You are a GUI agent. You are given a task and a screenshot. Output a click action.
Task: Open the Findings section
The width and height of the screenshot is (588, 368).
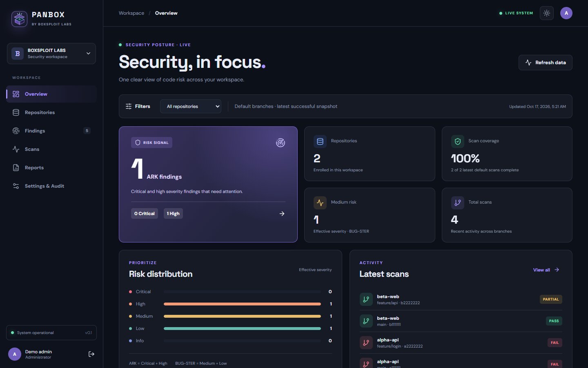pyautogui.click(x=51, y=131)
